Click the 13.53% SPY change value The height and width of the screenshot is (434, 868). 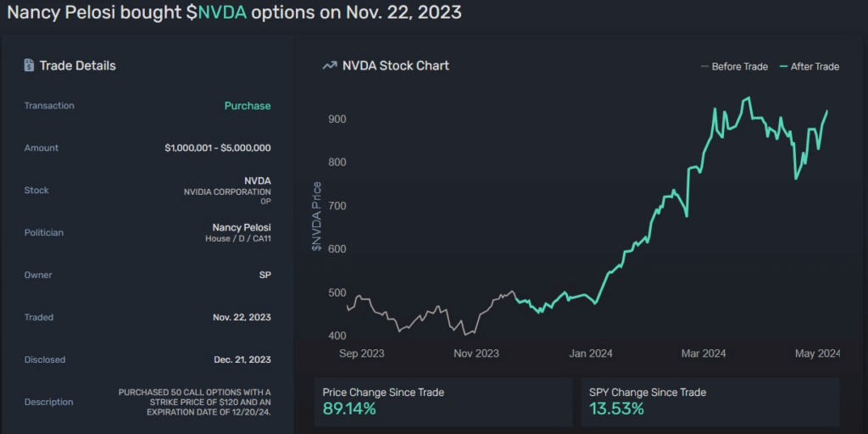click(x=617, y=409)
